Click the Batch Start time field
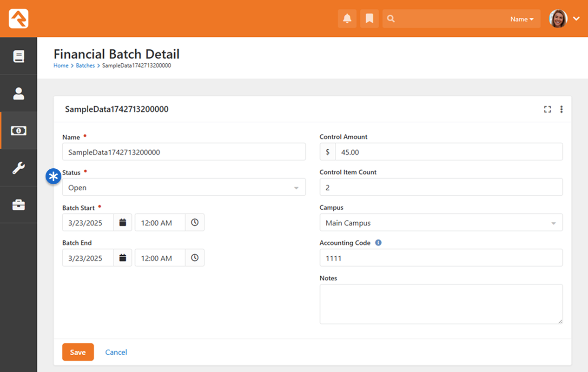This screenshot has height=372, width=588. coord(160,223)
